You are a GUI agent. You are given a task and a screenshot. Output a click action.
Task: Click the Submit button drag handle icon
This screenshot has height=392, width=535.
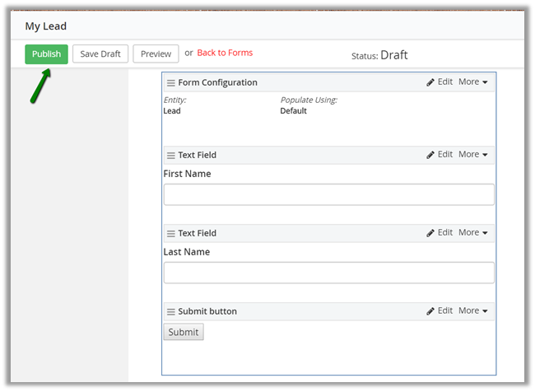[x=171, y=312]
